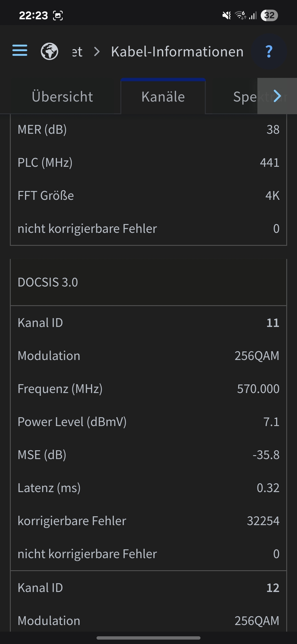Tap the screen capture status icon
Screen dimensions: 297x644
(58, 15)
